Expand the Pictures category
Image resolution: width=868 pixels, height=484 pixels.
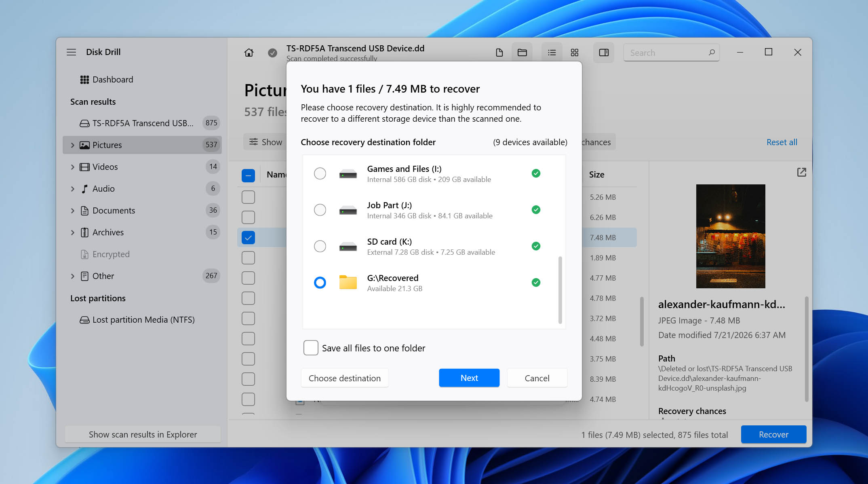tap(73, 145)
